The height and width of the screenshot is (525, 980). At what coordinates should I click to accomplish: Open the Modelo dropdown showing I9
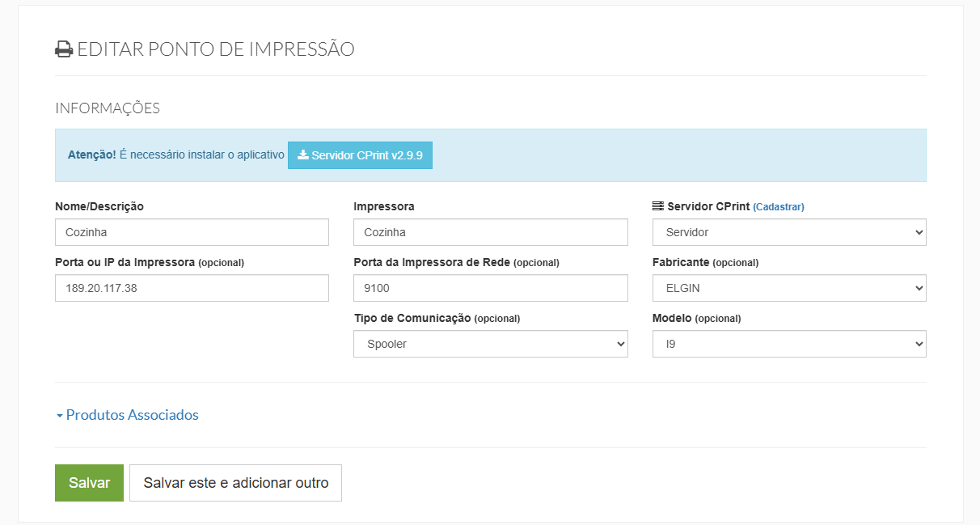789,344
